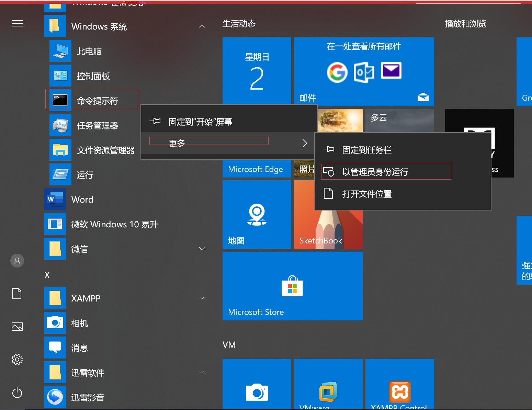Launch 相机 from the app list
532x410 pixels.
coord(127,323)
